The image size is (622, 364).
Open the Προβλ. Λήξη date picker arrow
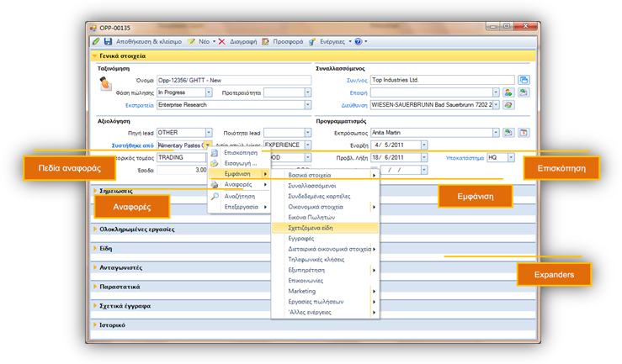click(424, 157)
